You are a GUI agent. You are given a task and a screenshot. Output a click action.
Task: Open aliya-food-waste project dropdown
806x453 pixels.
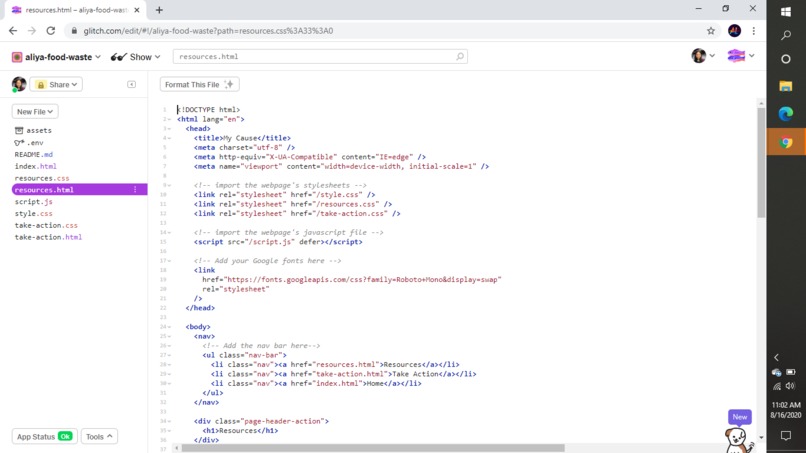(x=57, y=57)
